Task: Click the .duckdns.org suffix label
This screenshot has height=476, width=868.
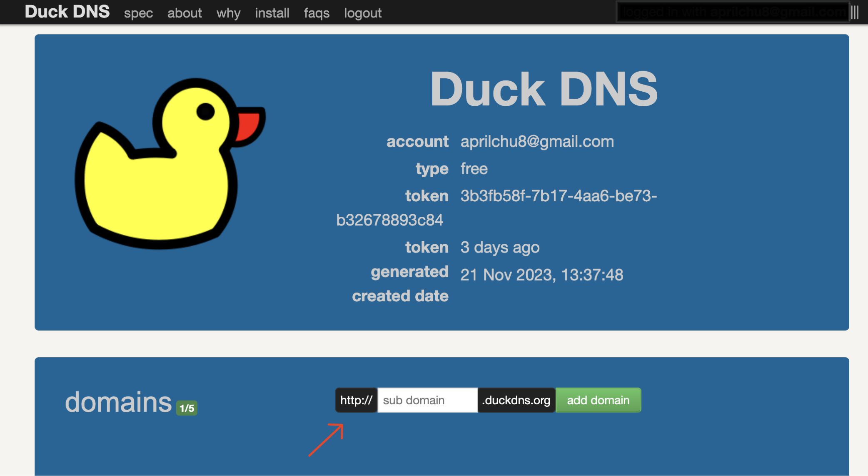Action: 516,400
